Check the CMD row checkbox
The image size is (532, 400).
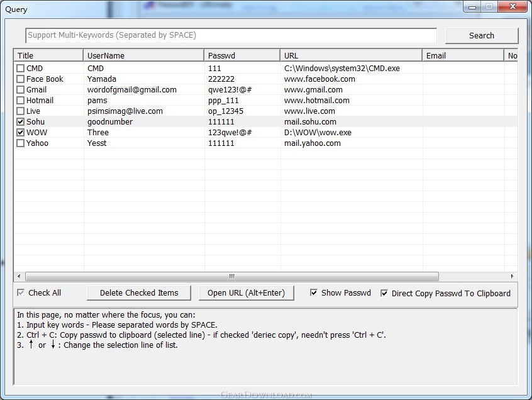(x=20, y=68)
